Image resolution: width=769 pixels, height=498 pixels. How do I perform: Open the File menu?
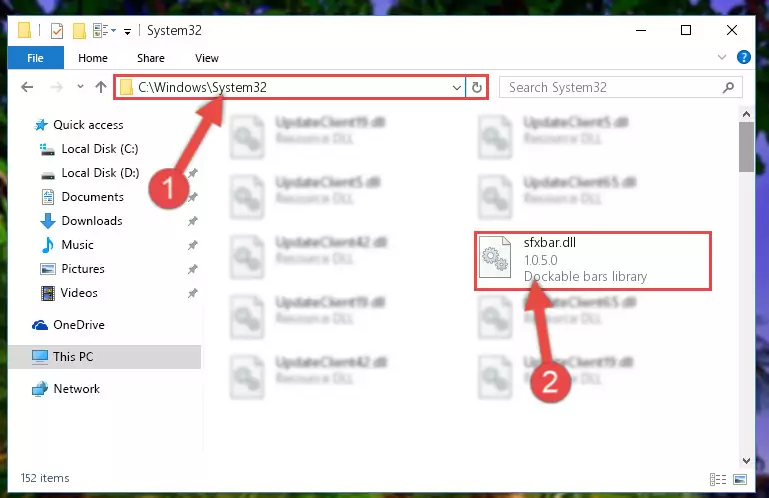pos(35,58)
